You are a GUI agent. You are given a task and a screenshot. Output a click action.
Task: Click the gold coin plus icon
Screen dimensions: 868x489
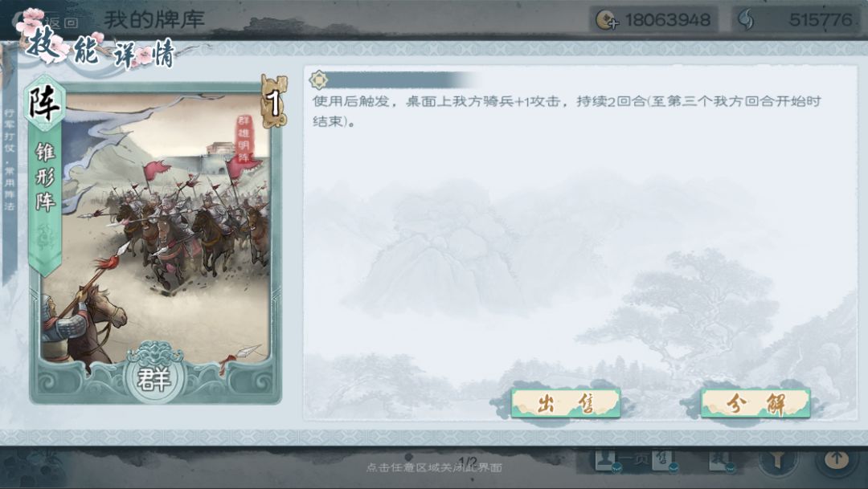(x=607, y=20)
